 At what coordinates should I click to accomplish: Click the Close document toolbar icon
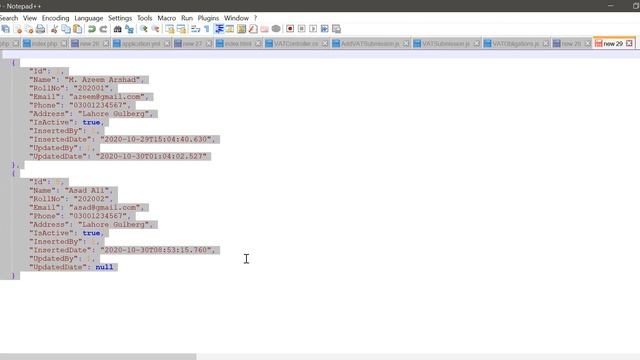(x=18, y=29)
